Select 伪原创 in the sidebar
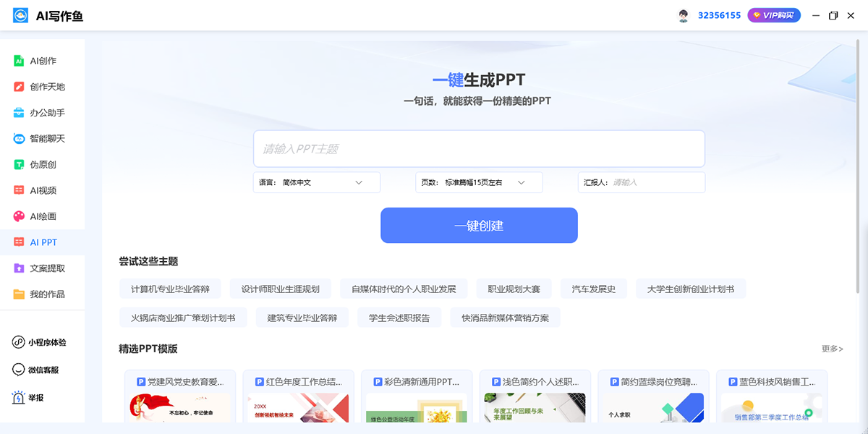 [42, 165]
